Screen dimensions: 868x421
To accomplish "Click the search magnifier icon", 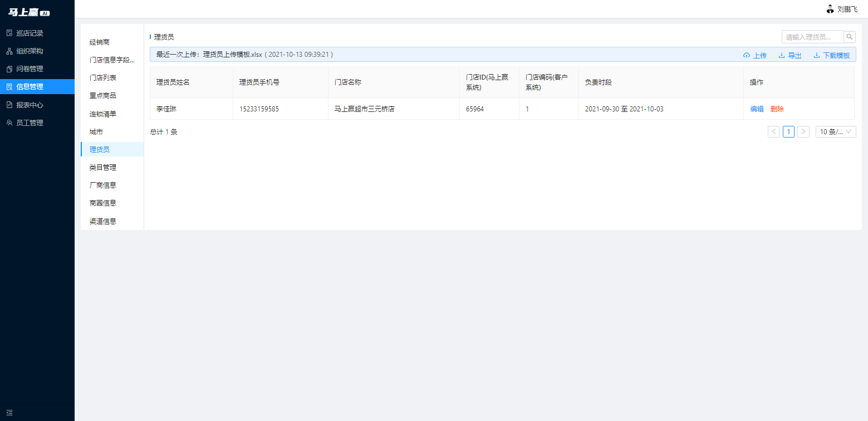I will click(x=850, y=37).
